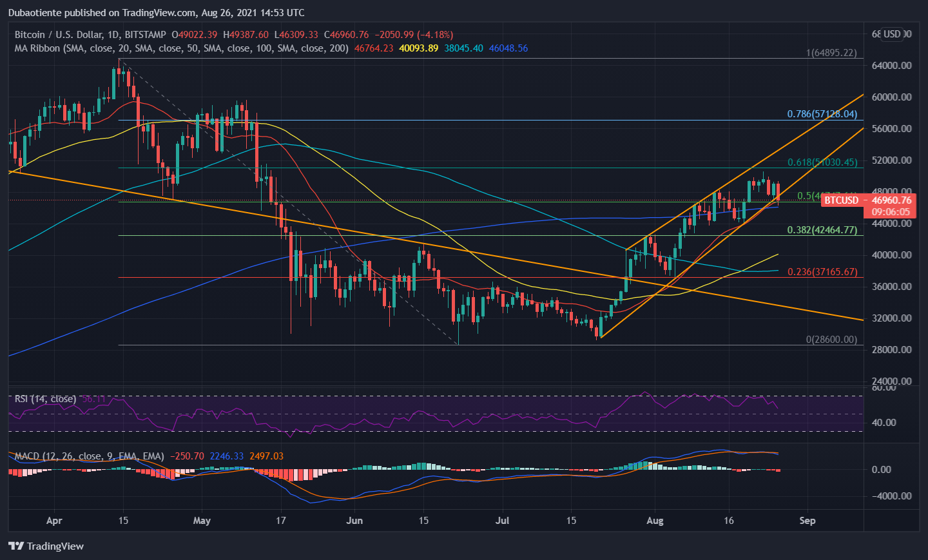Click the daily change −2050.99 (−4.18%)
Screen dimensions: 928x560
coord(413,34)
